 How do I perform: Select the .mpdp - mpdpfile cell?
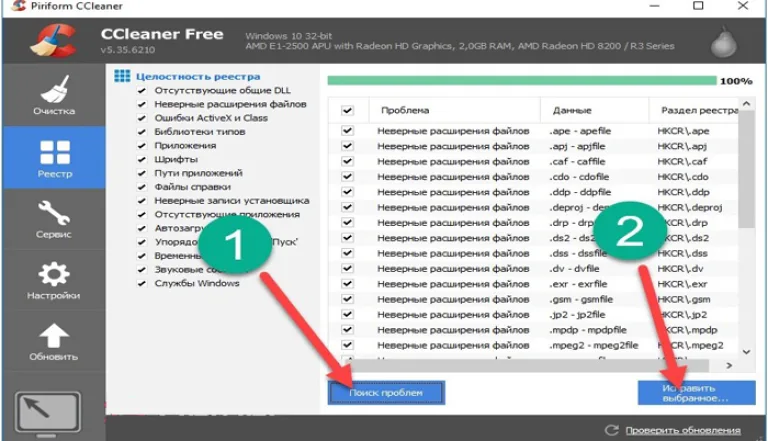(588, 330)
